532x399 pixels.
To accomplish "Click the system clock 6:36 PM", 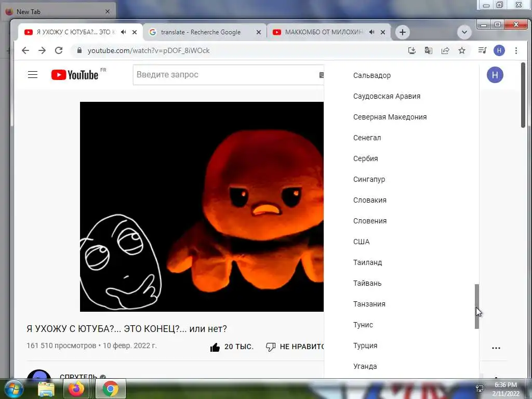I will point(506,385).
